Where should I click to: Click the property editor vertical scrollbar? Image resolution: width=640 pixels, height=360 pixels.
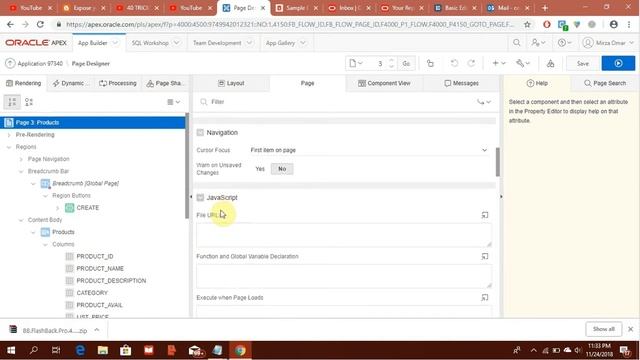[498, 162]
